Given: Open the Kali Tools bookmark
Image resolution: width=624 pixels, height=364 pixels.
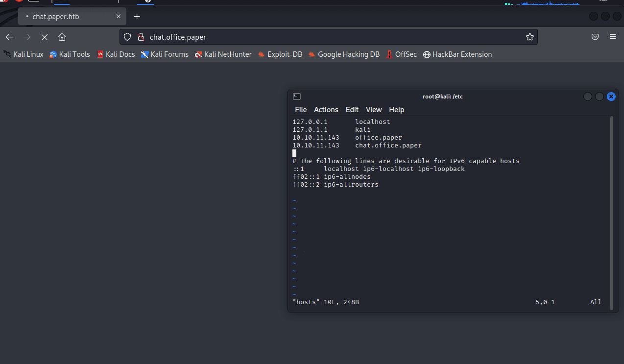Looking at the screenshot, I should [70, 54].
